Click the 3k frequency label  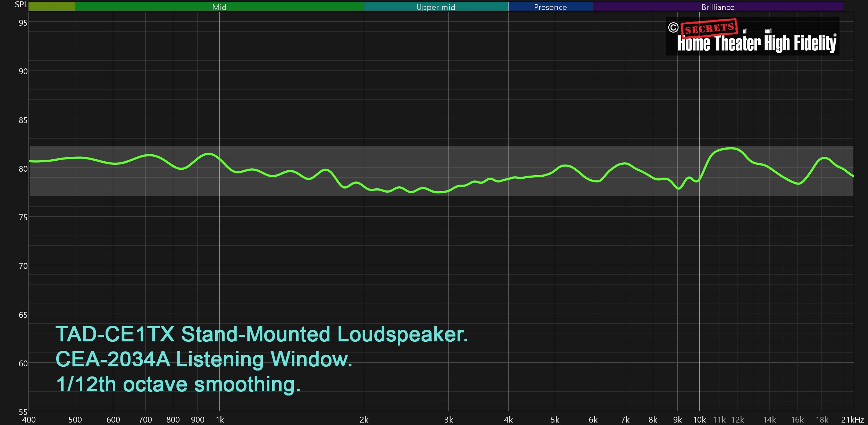click(449, 420)
